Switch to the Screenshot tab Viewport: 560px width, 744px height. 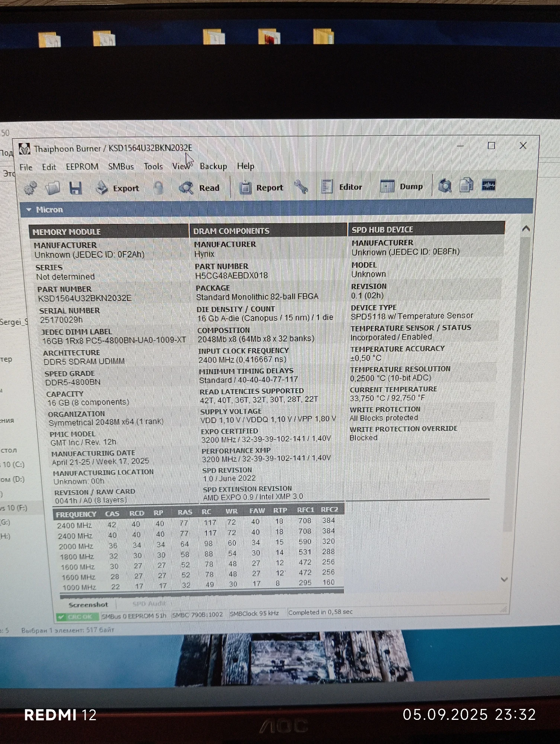(88, 605)
